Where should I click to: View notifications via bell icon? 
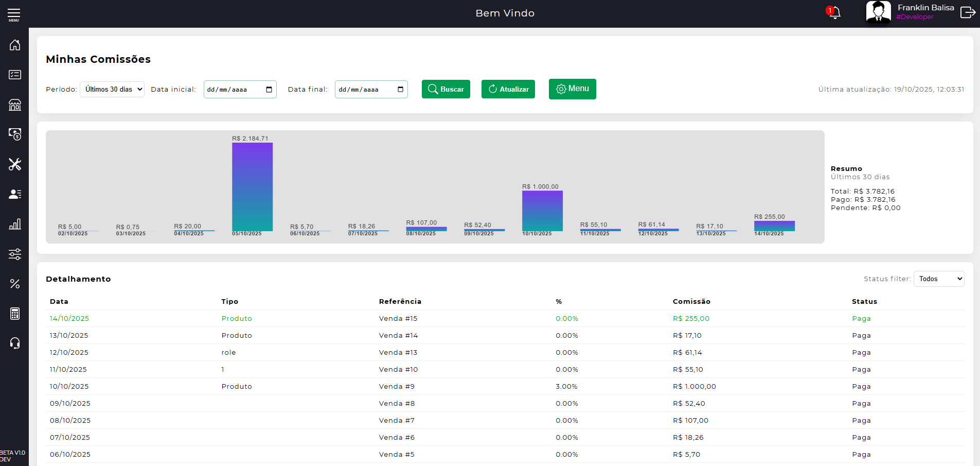click(834, 13)
